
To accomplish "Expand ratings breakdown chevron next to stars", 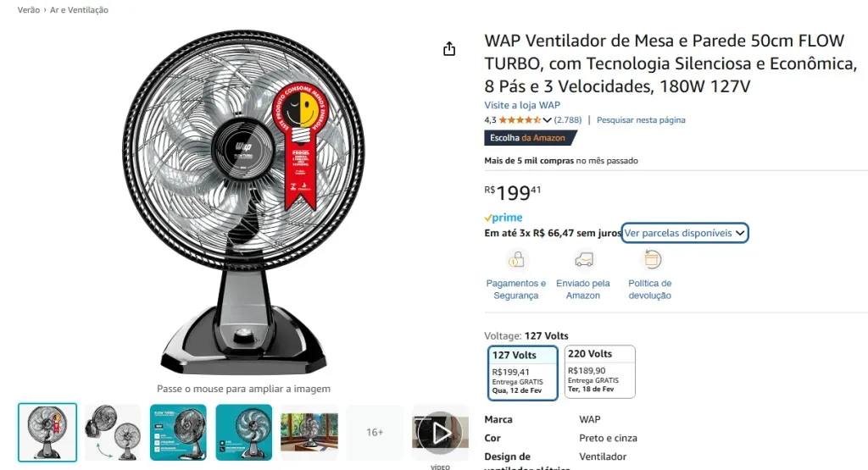I will [x=547, y=120].
